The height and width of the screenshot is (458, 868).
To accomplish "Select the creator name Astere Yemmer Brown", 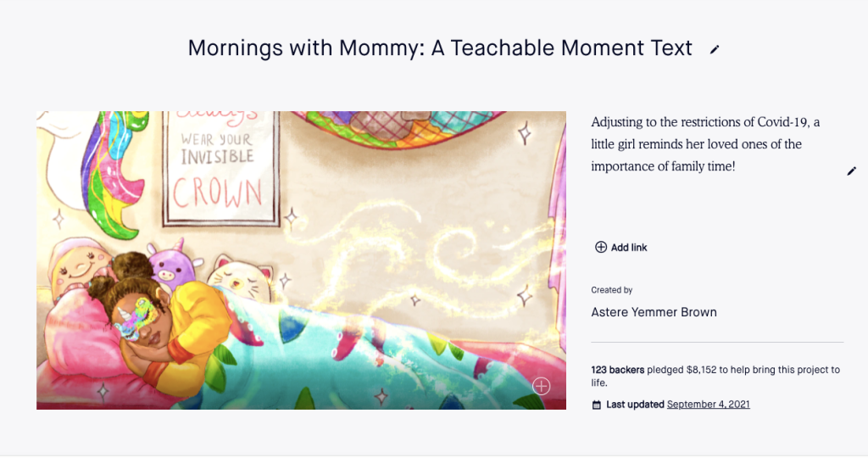I will point(654,312).
